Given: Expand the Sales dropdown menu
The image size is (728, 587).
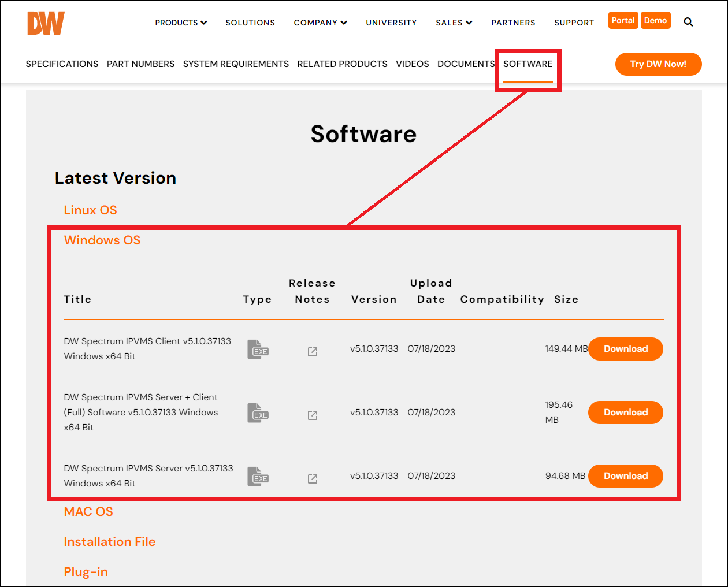Looking at the screenshot, I should (454, 23).
